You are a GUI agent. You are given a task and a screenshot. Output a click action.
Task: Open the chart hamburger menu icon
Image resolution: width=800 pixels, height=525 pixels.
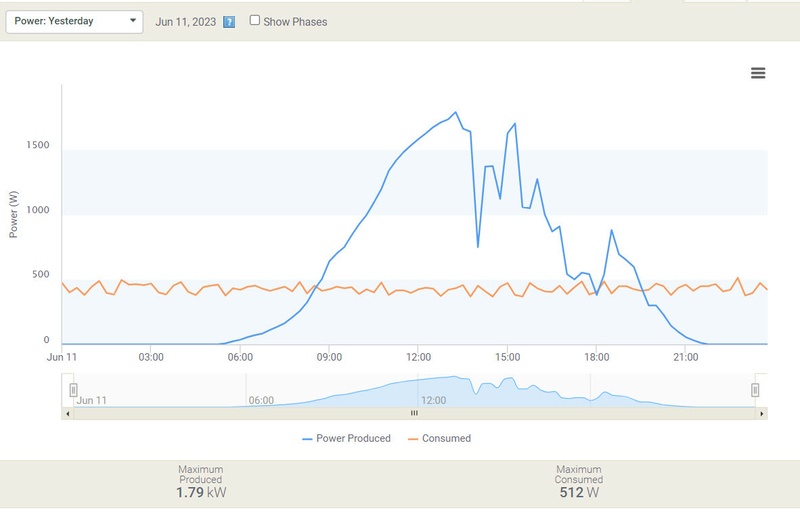click(x=758, y=73)
